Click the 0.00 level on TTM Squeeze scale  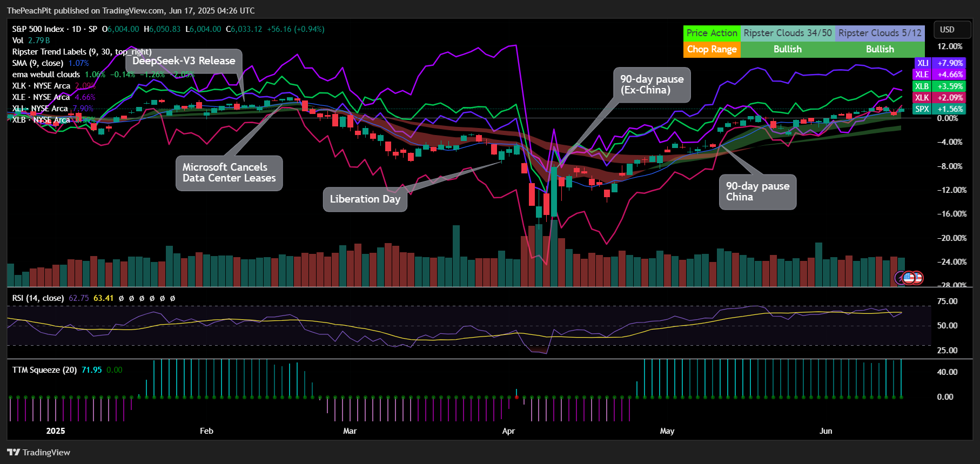945,397
